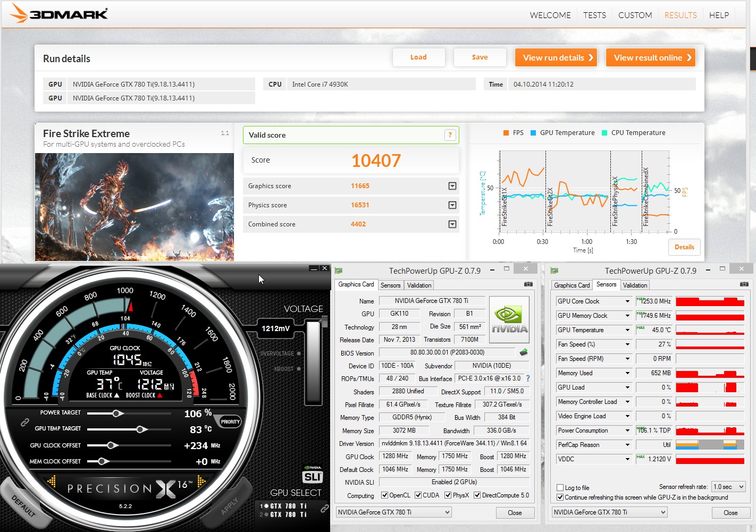Open the Power Consumption sensor dropdown

pos(627,430)
